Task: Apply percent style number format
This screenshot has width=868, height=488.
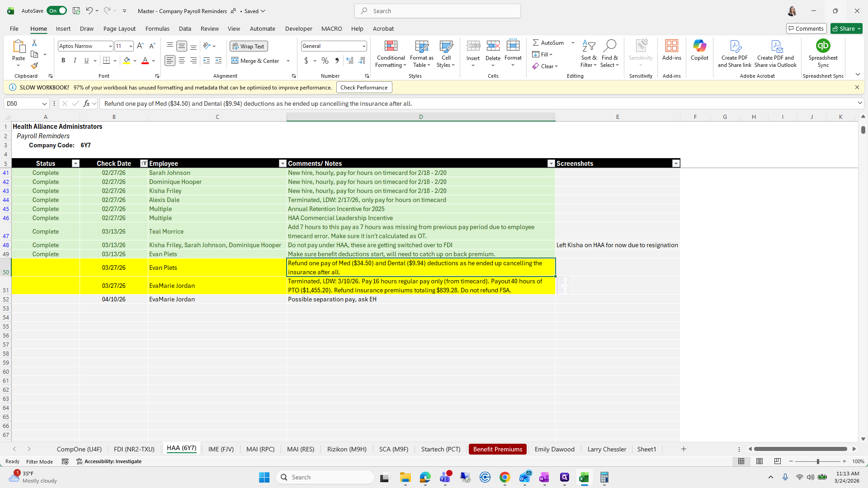Action: pos(325,61)
